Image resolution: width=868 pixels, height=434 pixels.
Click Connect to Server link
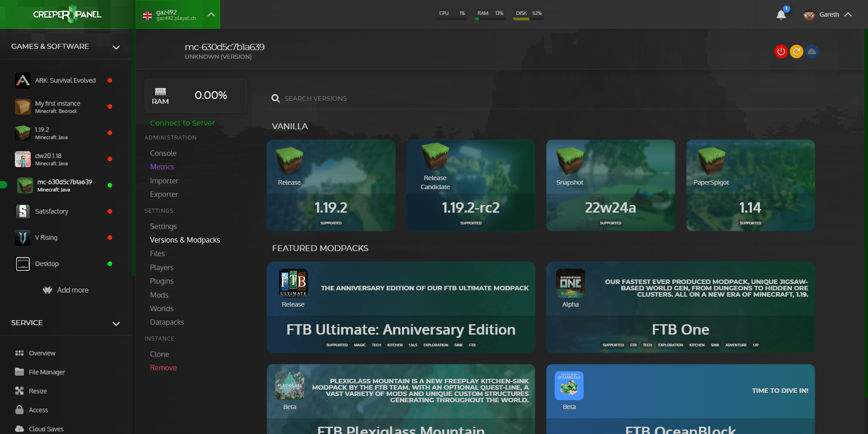coord(182,123)
